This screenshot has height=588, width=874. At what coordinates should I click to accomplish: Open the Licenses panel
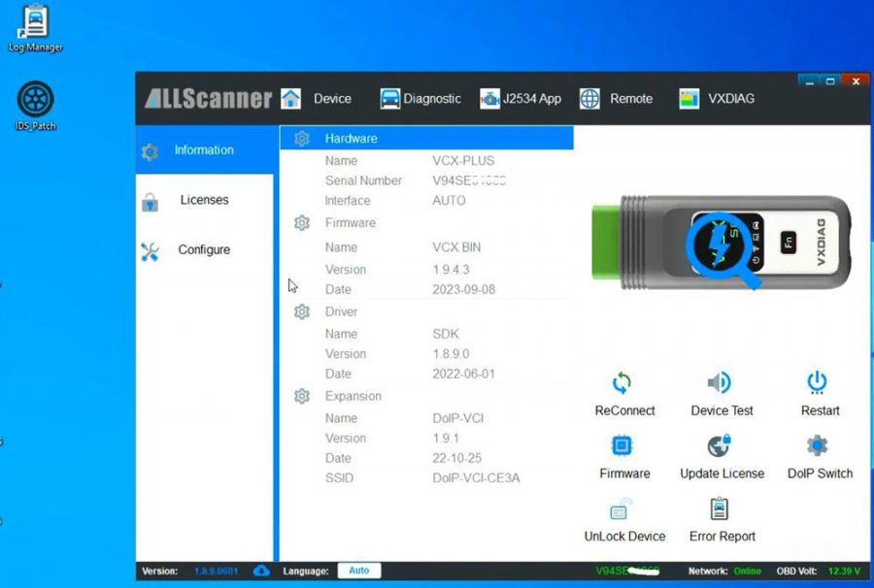[x=204, y=200]
